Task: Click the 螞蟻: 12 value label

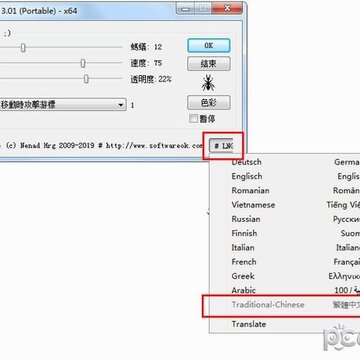Action: point(146,47)
